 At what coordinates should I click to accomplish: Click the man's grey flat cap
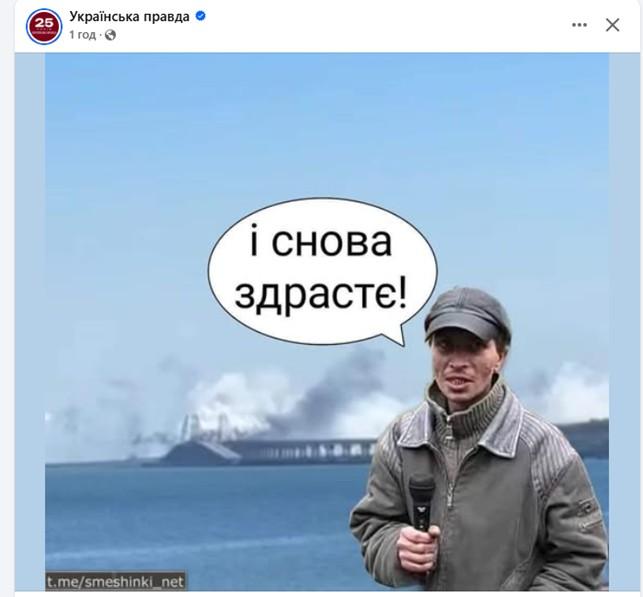tap(467, 313)
